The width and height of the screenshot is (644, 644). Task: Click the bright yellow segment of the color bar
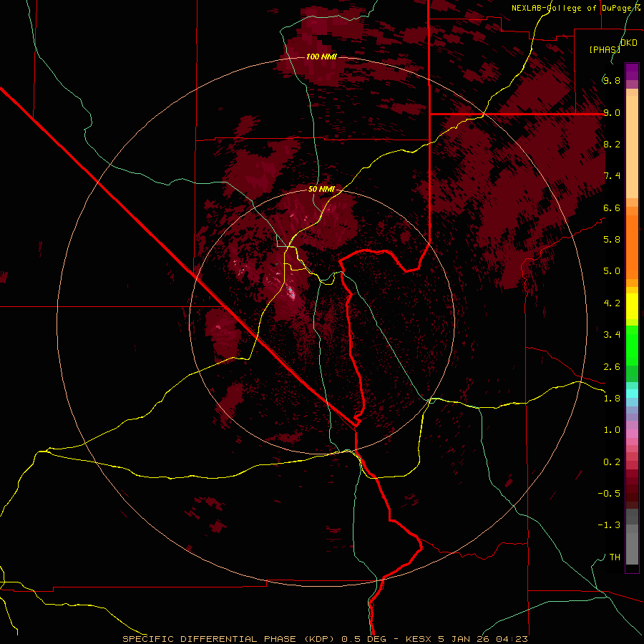tap(632, 306)
